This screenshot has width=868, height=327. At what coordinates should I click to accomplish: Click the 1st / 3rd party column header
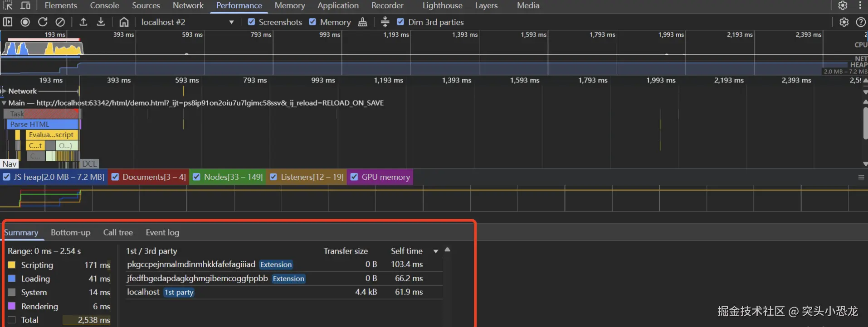click(151, 251)
